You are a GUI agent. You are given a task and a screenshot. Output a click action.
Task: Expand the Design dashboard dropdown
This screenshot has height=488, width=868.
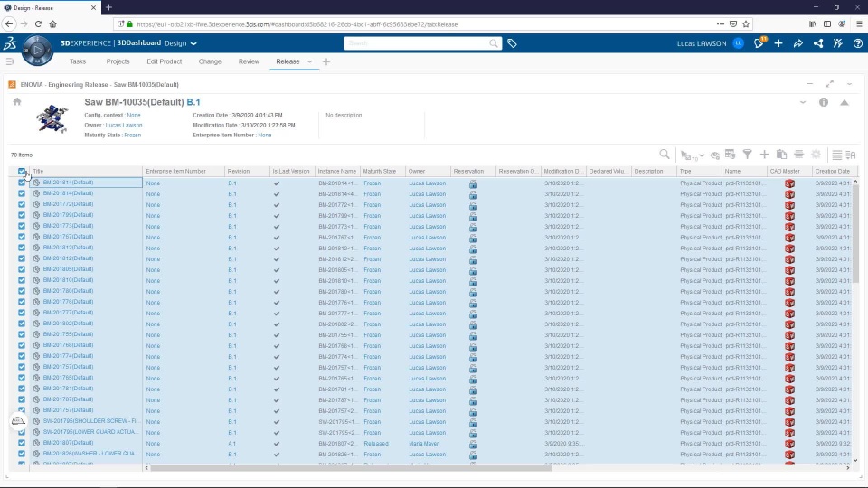[x=193, y=43]
